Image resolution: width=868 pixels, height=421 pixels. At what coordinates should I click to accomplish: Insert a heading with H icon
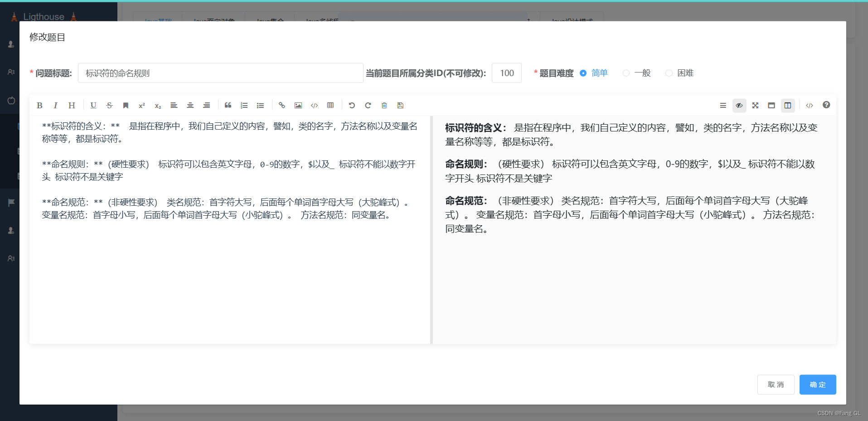click(72, 105)
